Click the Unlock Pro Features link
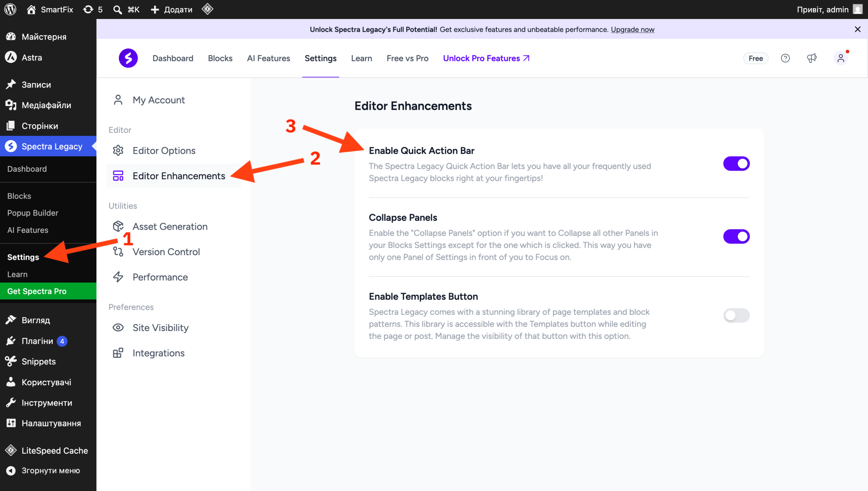Viewport: 868px width, 491px height. [x=486, y=58]
